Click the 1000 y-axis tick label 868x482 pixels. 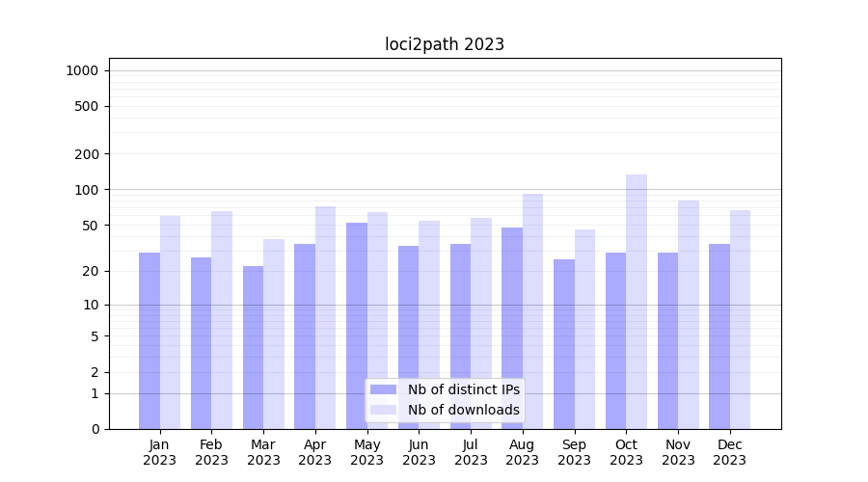point(82,70)
